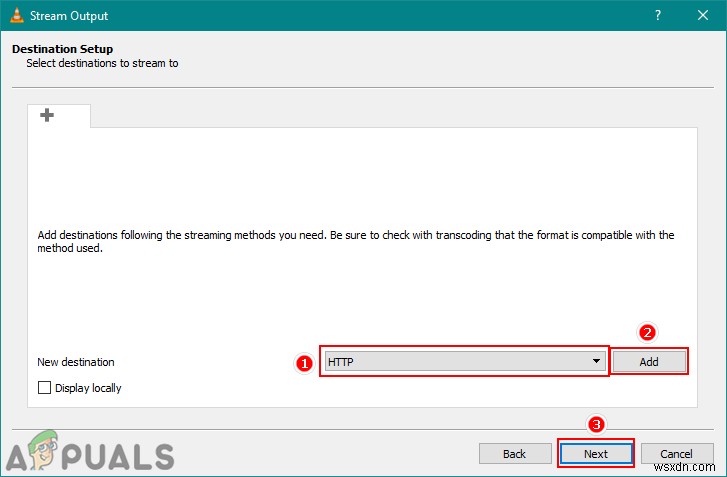This screenshot has width=727, height=477.
Task: Close the Stream Output window
Action: point(703,15)
